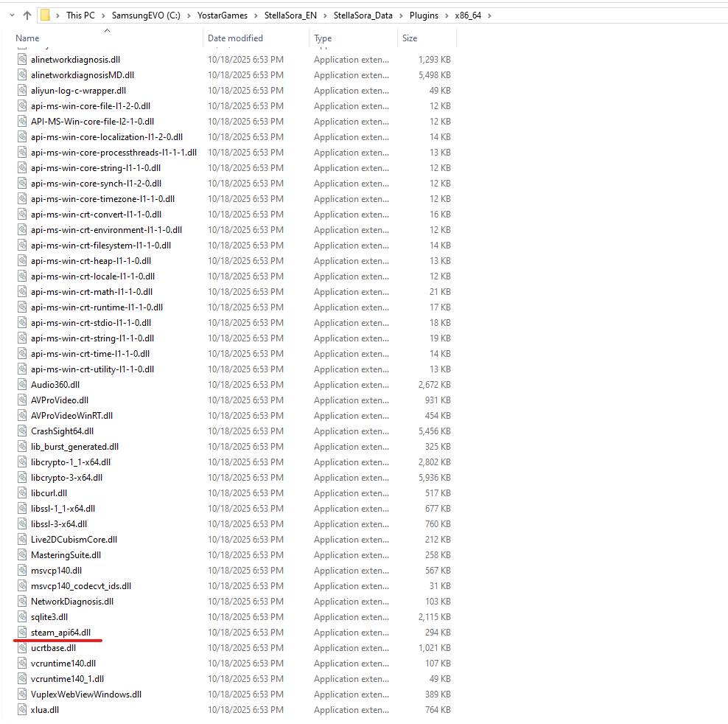Expand chevron after YostarGames breadcrumb

point(256,15)
